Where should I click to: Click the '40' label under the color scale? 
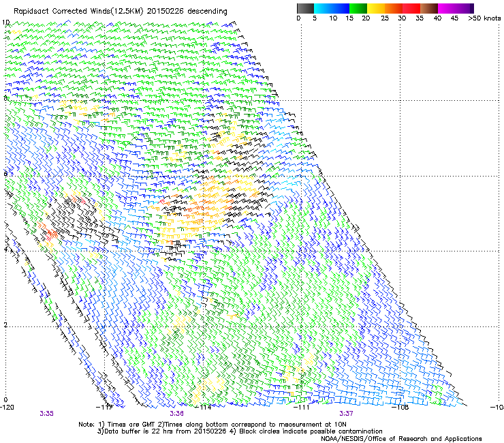(437, 18)
